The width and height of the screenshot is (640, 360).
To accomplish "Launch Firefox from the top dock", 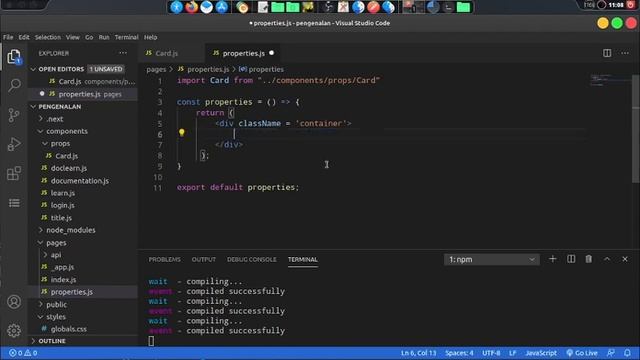I will 191,7.
